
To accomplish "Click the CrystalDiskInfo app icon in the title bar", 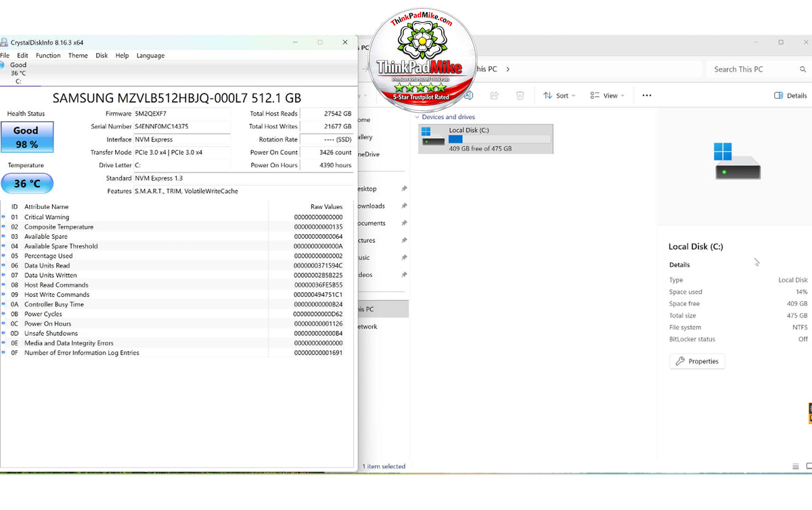I will (3, 42).
